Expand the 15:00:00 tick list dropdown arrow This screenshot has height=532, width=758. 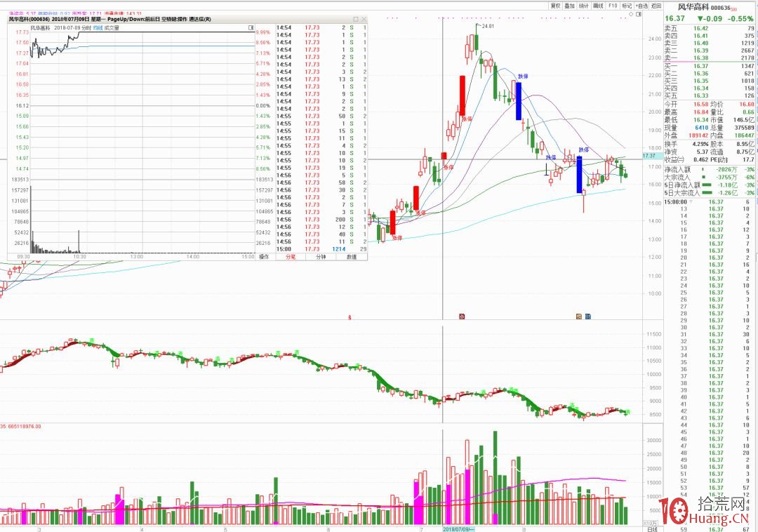pyautogui.click(x=691, y=202)
